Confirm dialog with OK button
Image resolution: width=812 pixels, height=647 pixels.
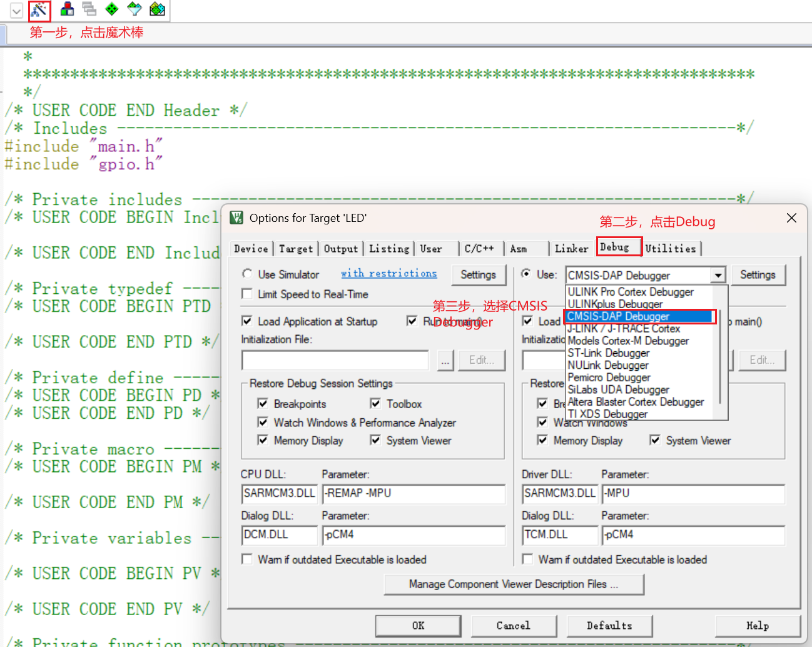419,625
